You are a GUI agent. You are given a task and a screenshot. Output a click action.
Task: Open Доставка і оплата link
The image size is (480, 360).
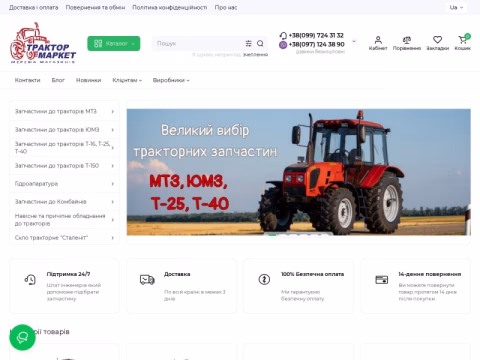pyautogui.click(x=33, y=7)
